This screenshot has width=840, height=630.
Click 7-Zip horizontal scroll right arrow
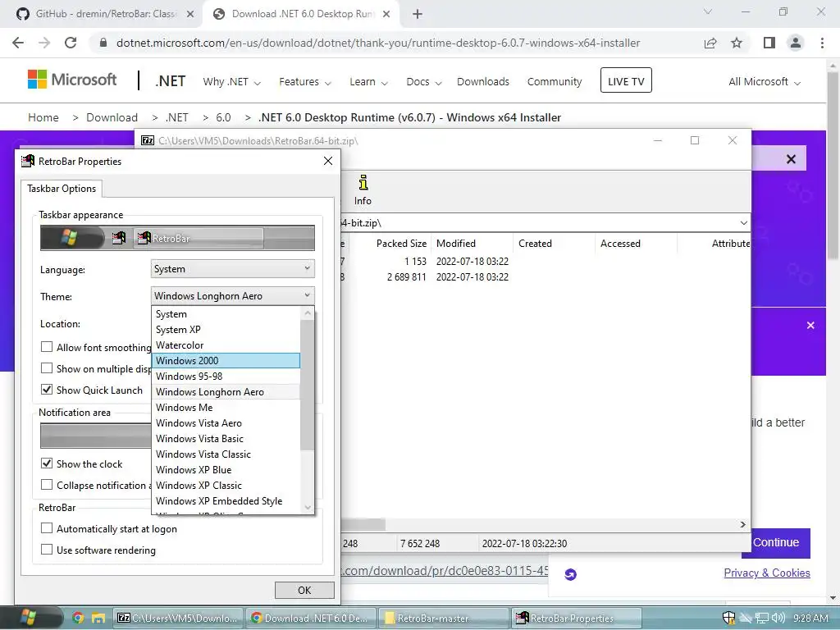[x=742, y=524]
